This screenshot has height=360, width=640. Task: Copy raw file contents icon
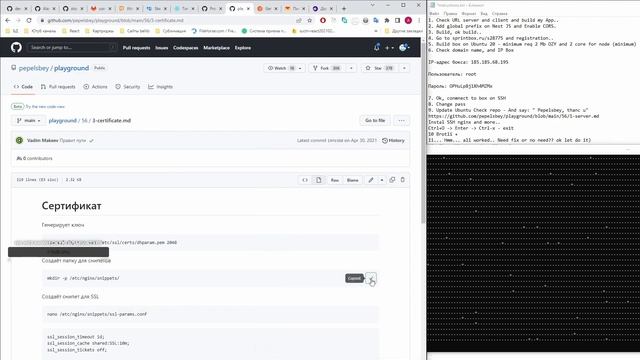click(x=392, y=180)
